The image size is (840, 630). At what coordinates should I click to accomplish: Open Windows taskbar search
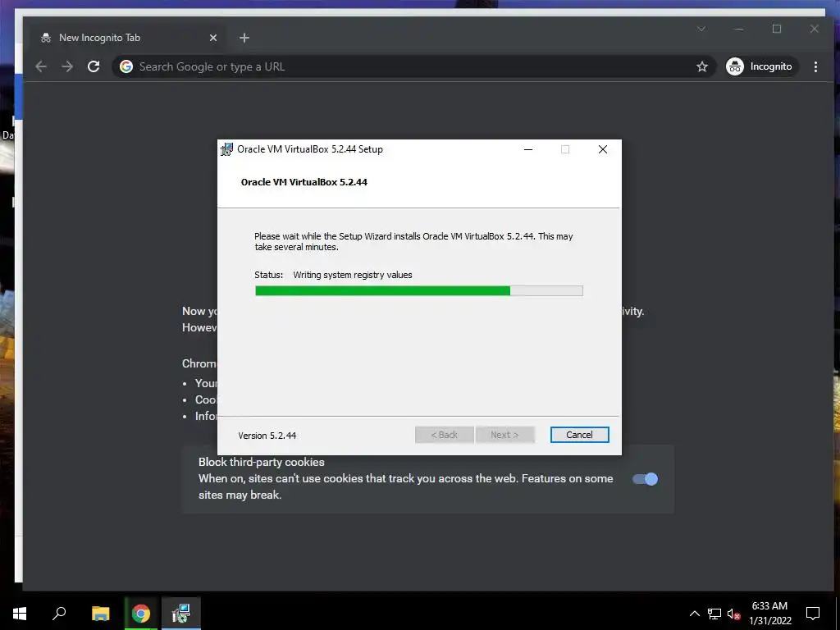pyautogui.click(x=59, y=614)
